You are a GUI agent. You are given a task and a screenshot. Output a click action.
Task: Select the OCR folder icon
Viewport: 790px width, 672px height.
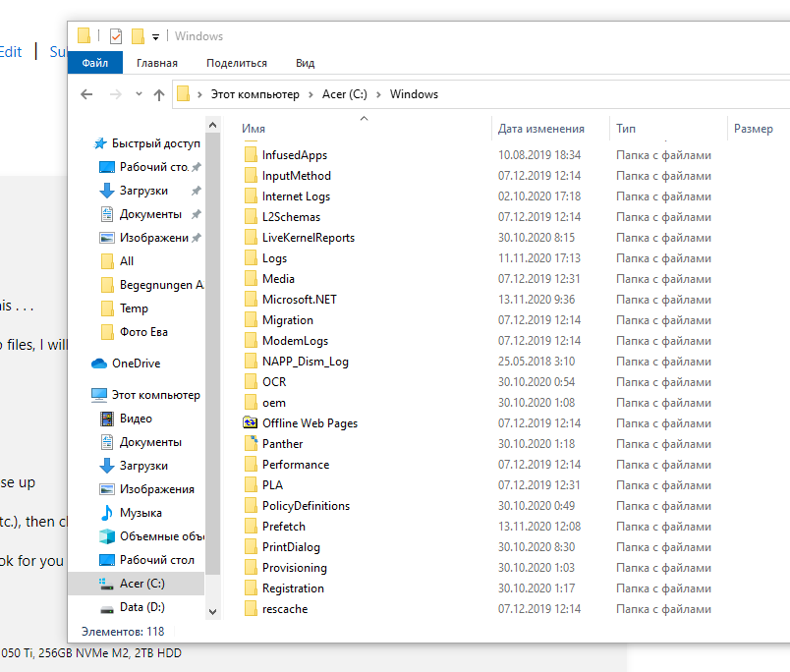(x=251, y=382)
